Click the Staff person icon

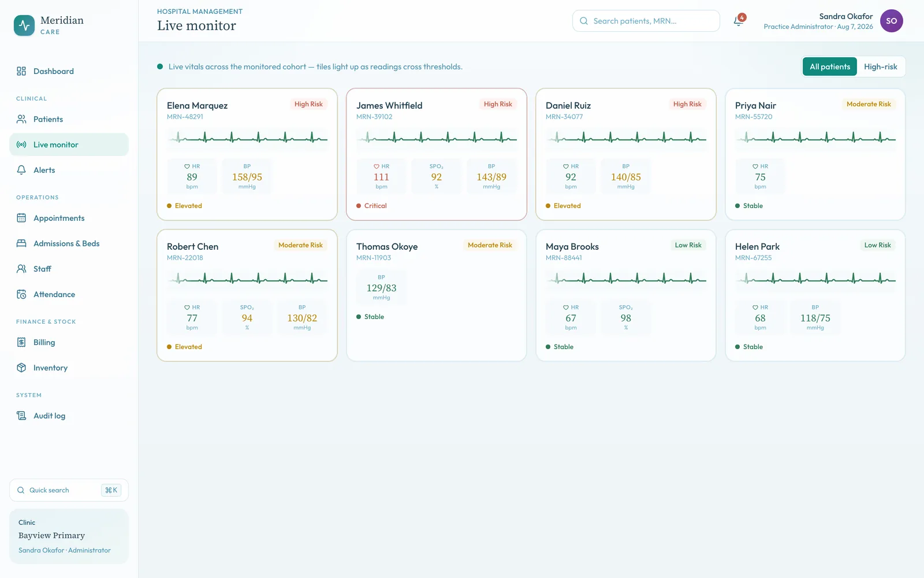(x=21, y=269)
